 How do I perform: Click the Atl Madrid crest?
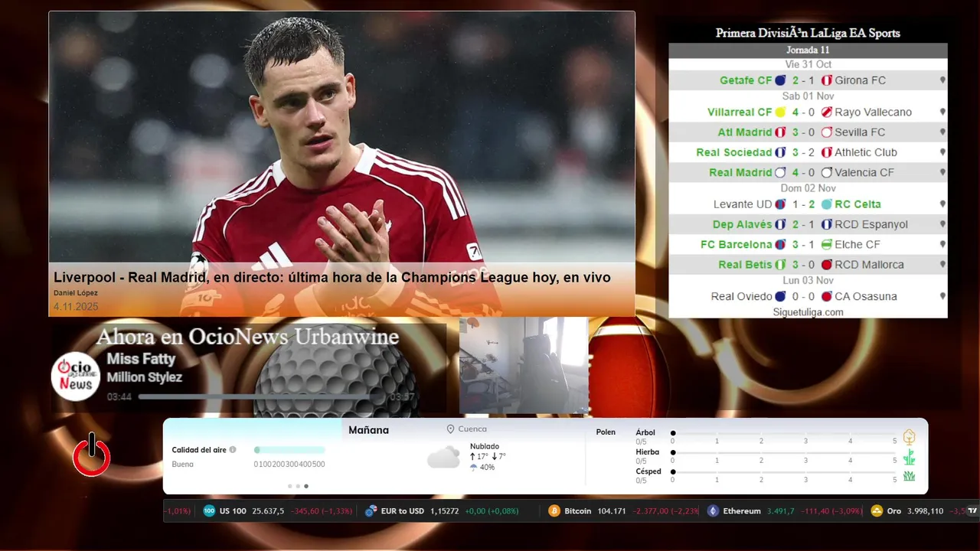point(780,132)
